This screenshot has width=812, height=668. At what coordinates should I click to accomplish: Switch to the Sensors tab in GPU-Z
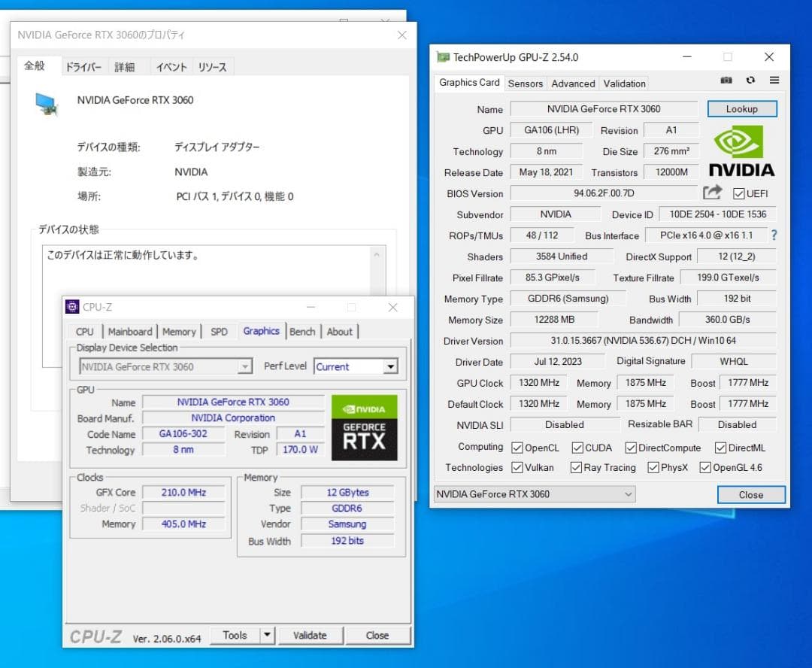tap(525, 83)
